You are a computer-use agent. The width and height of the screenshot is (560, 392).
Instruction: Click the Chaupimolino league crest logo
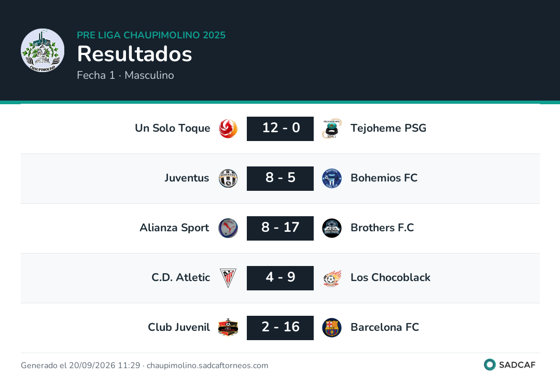(43, 50)
